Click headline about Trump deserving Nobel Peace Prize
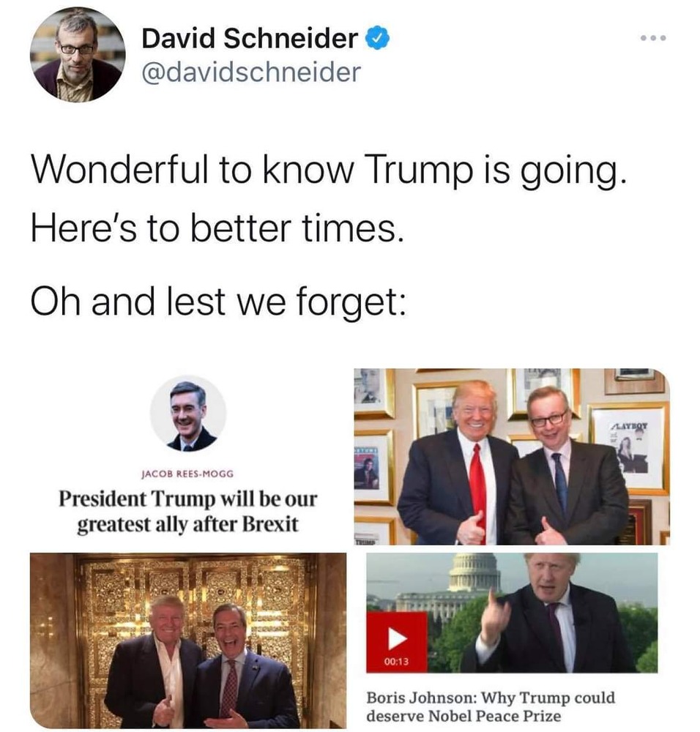The height and width of the screenshot is (732, 700). click(491, 706)
